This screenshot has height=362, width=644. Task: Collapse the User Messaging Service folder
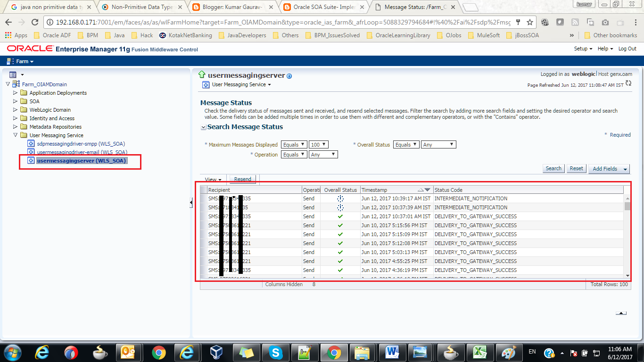click(x=15, y=135)
